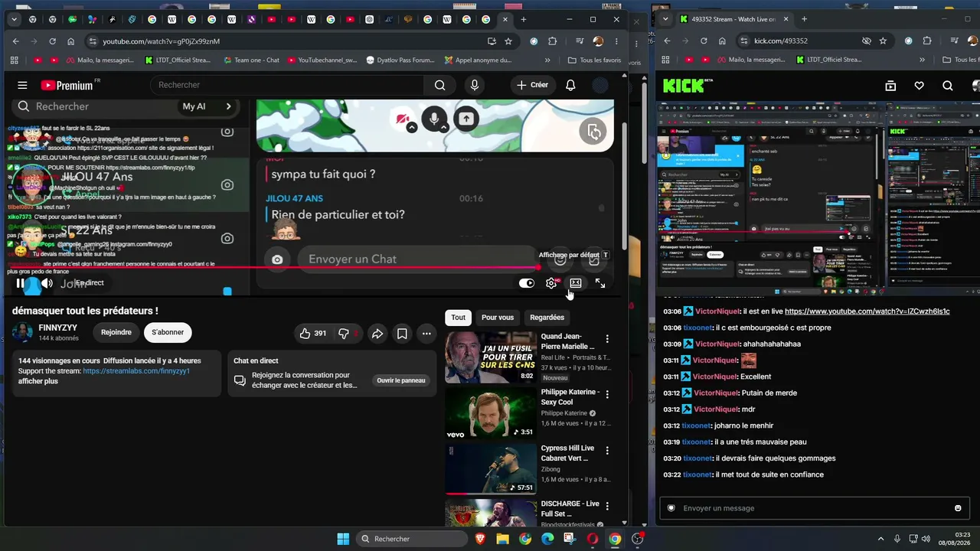Show hidden bookmarks in YouTube window
The image size is (980, 551).
pos(546,60)
